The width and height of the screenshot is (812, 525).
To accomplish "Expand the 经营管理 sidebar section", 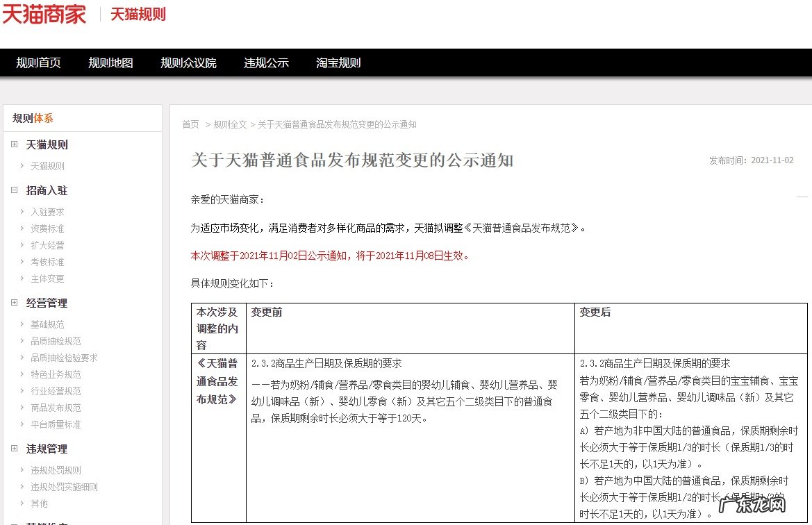I will (13, 303).
